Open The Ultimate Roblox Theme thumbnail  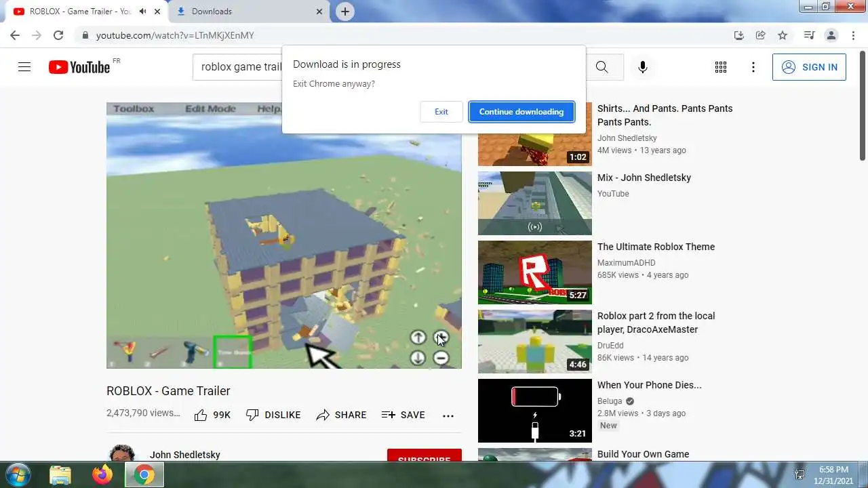pos(535,272)
